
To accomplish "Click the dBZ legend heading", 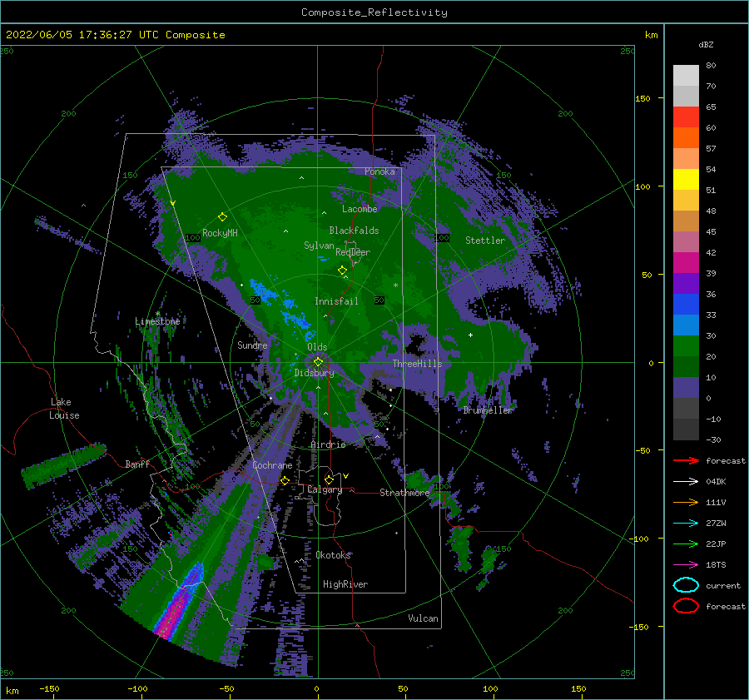I will point(706,44).
